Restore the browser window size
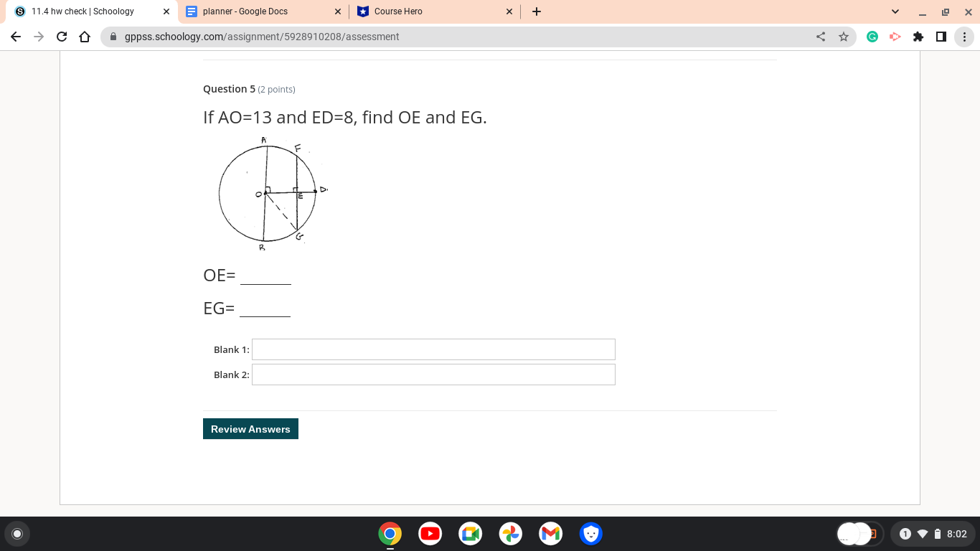 coord(946,11)
